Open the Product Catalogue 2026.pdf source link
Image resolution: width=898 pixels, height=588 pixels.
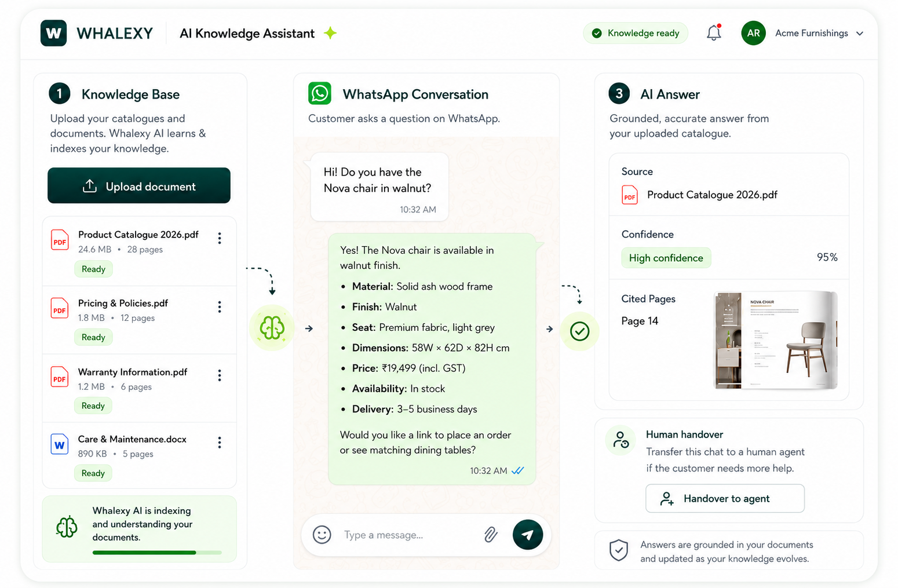(x=712, y=195)
